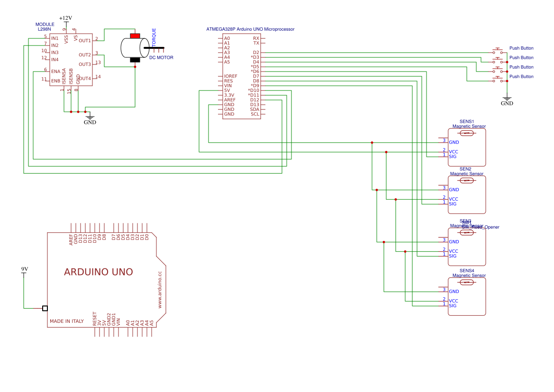Image resolution: width=554 pixels, height=392 pixels.
Task: Select the square power jack on Arduino board
Action: point(45,308)
